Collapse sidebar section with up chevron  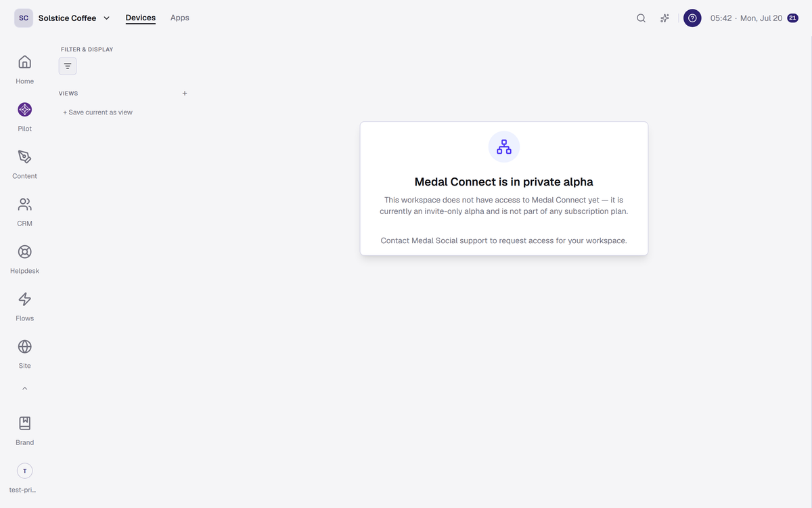click(24, 389)
